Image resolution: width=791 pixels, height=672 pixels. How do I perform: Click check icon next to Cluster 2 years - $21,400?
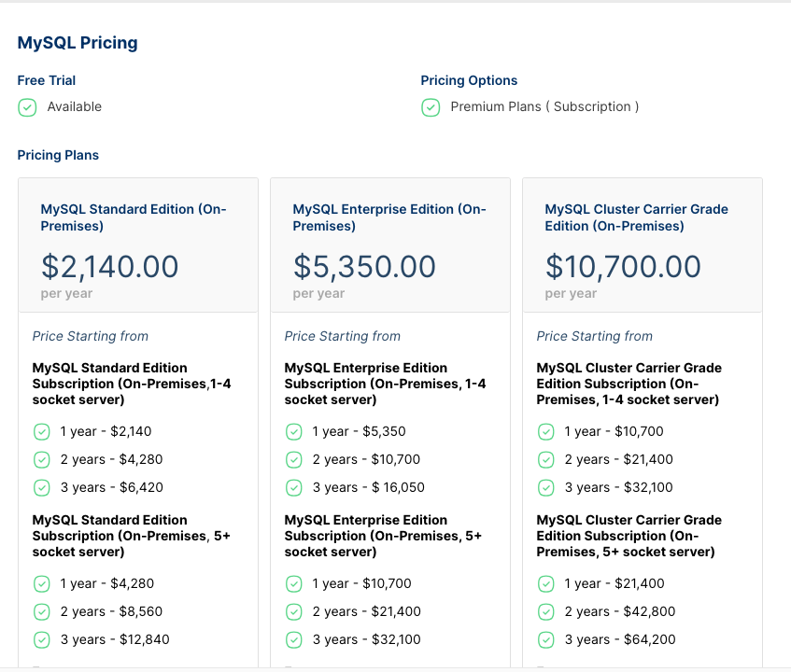[x=545, y=460]
